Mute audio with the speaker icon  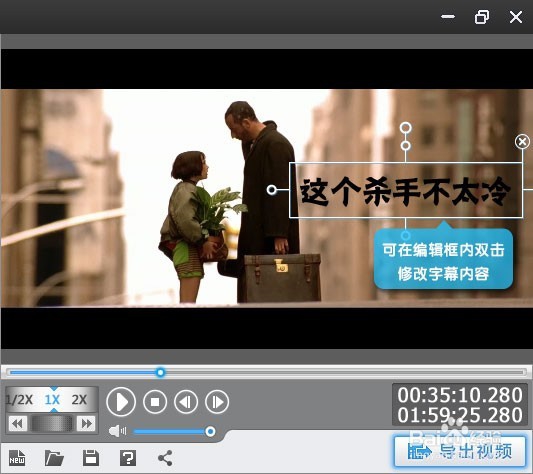pyautogui.click(x=117, y=431)
